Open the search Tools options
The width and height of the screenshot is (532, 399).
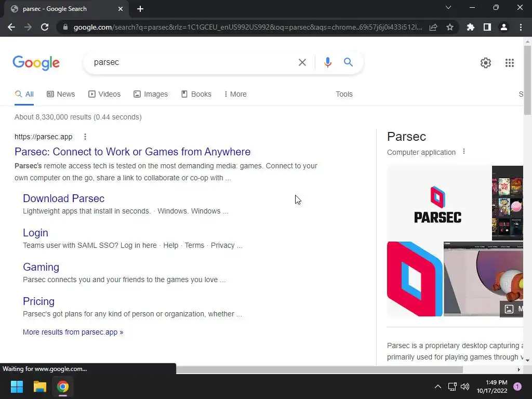click(x=344, y=95)
